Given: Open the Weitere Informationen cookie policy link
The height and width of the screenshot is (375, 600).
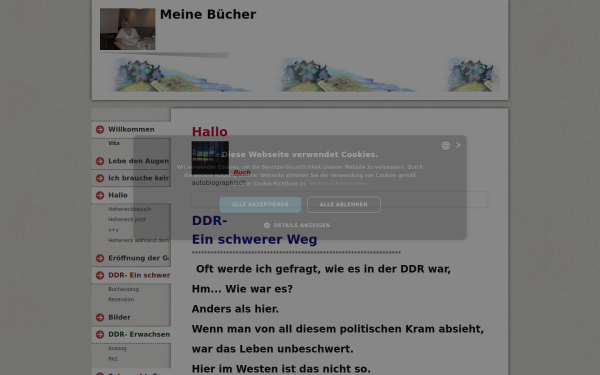Looking at the screenshot, I should tap(338, 184).
